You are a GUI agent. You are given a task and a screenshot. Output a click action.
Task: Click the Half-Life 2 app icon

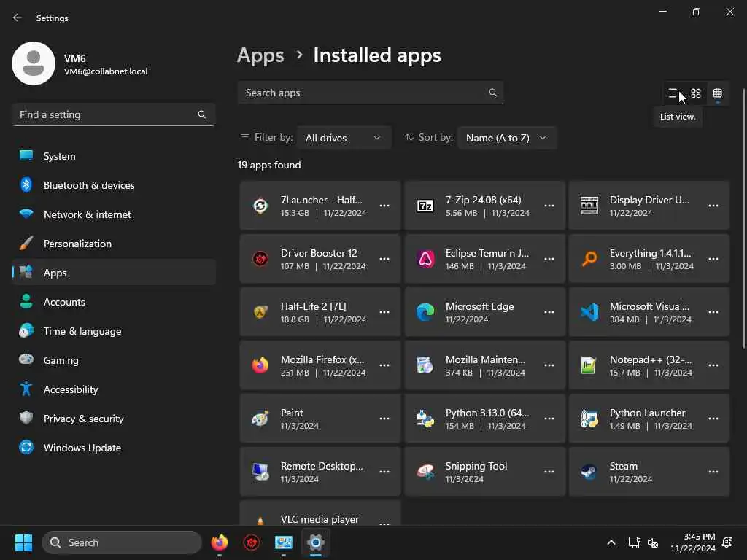click(x=260, y=312)
